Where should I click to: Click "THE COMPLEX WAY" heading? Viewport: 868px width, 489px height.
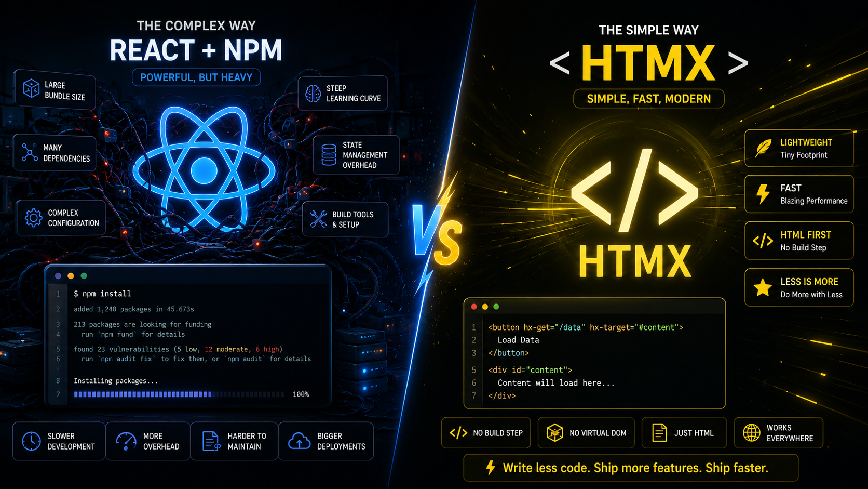click(x=196, y=25)
